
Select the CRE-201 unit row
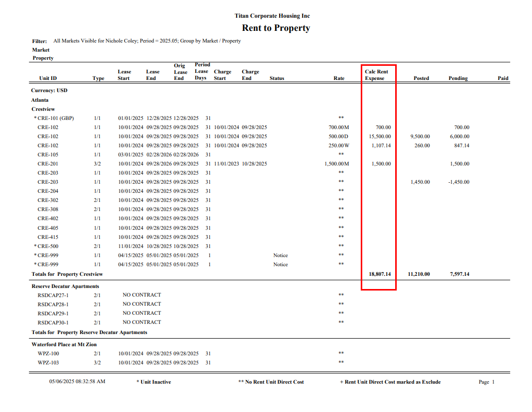pyautogui.click(x=48, y=164)
